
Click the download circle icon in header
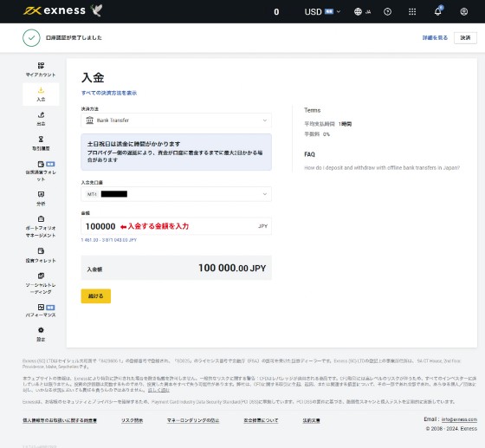(x=387, y=12)
